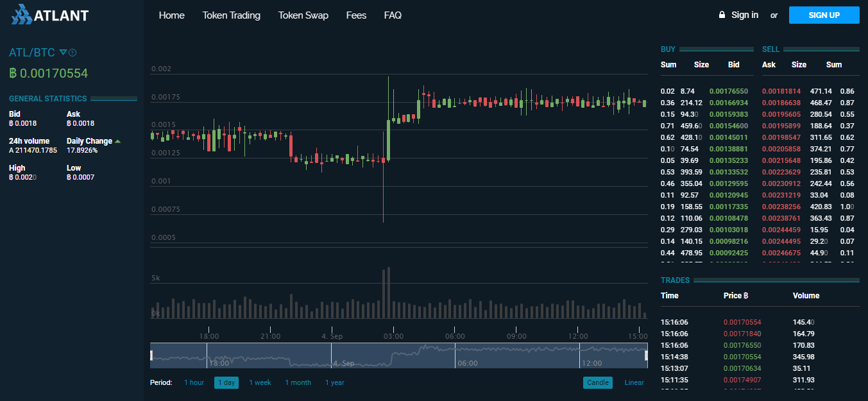Click the High value ฿ 0.0020
Viewport: 868px width, 401px height.
[22, 177]
